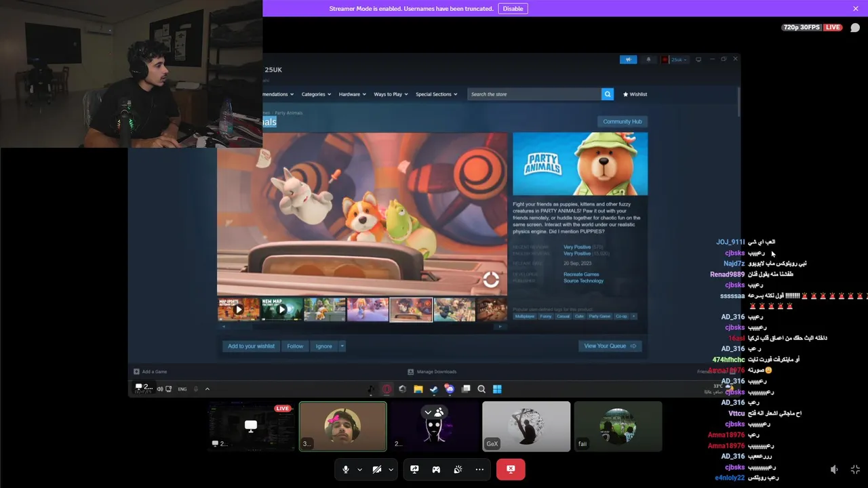Play the New Map video thumbnail

281,310
